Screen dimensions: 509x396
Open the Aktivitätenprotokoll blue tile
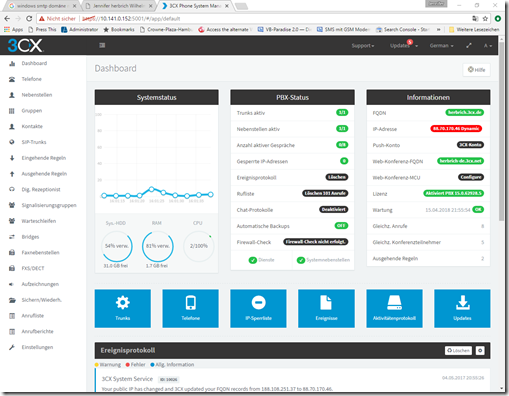394,308
